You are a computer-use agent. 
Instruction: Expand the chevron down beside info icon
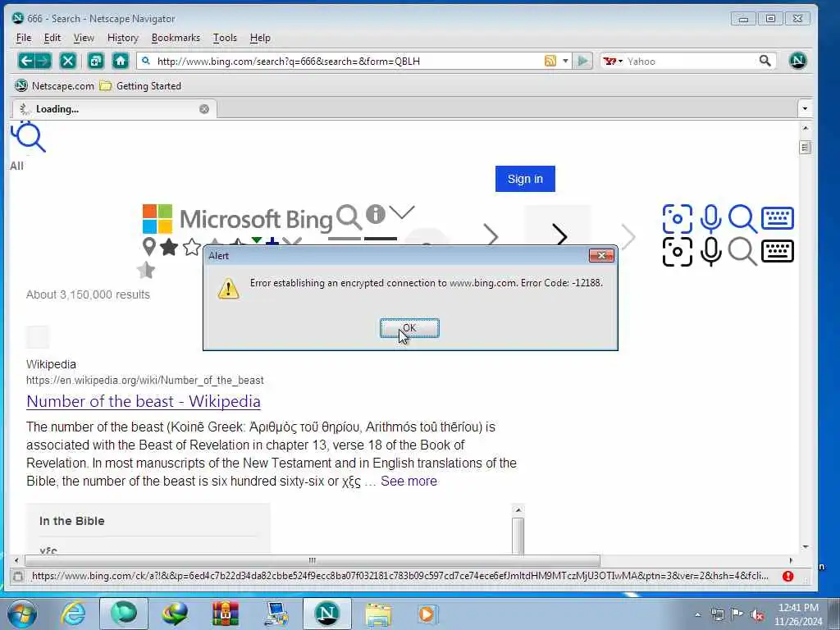(x=402, y=212)
